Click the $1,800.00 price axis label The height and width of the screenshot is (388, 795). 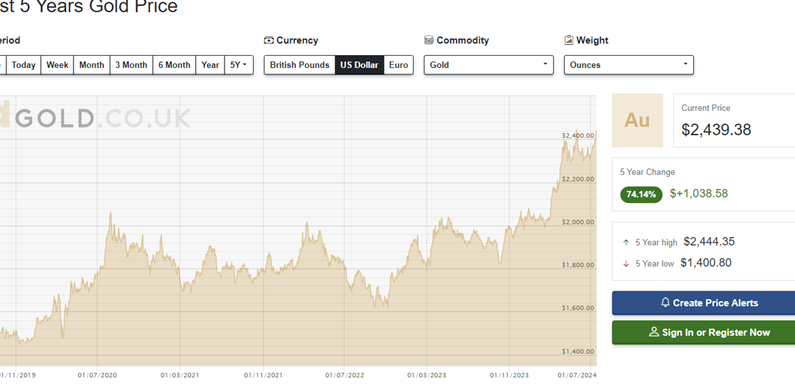[x=578, y=265]
